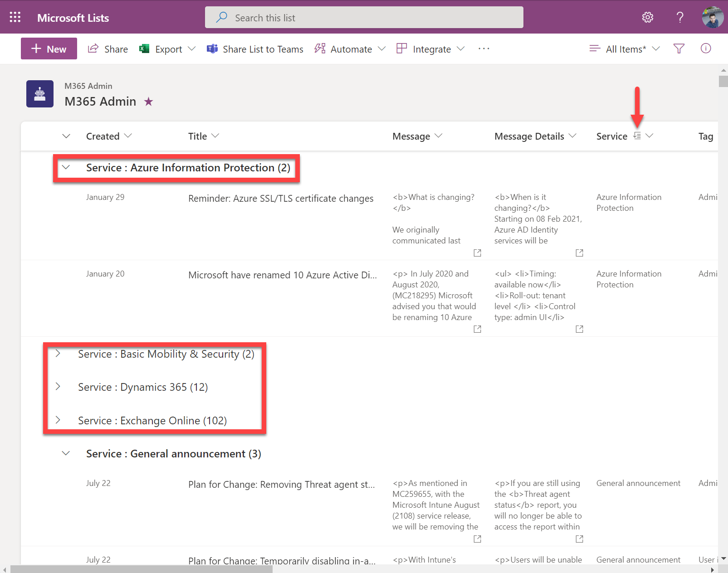Click the horizontal scrollbar at the bottom

(x=142, y=569)
